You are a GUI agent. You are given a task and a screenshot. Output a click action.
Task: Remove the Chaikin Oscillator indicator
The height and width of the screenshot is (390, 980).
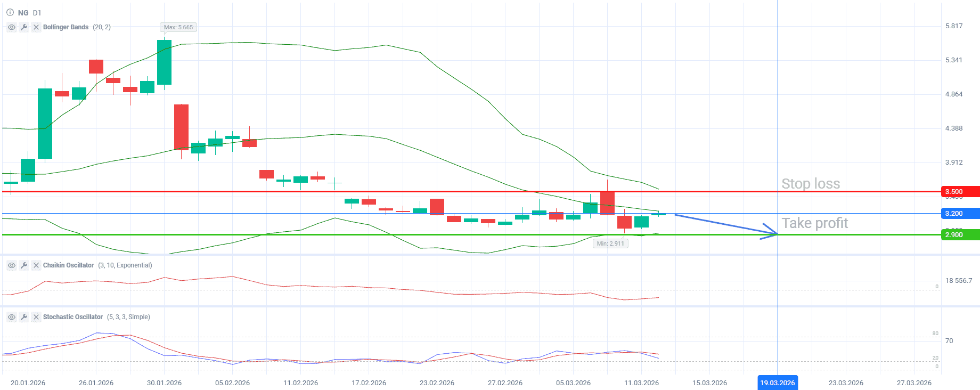click(x=36, y=265)
